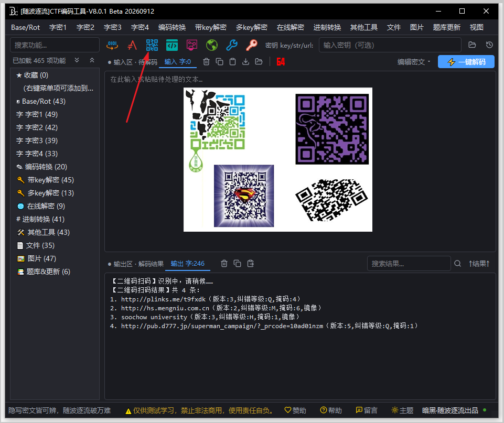Image resolution: width=504 pixels, height=423 pixels.
Task: Click the 一键解码 button
Action: [466, 62]
